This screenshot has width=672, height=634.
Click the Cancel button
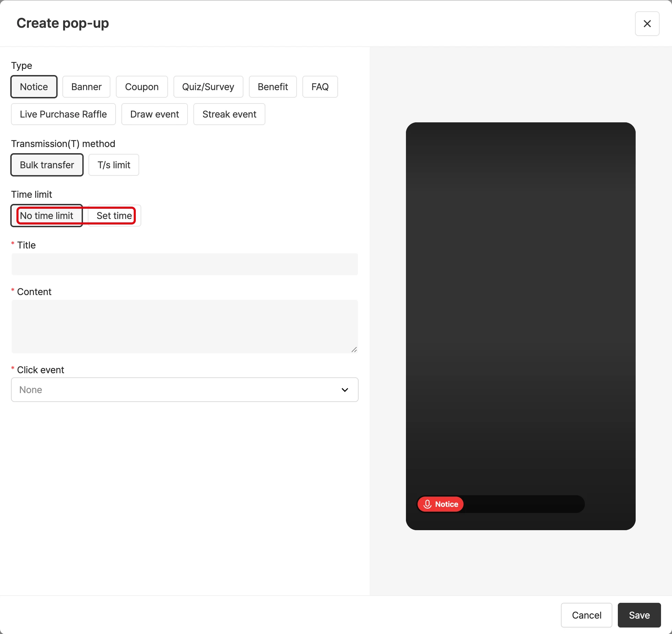tap(587, 615)
